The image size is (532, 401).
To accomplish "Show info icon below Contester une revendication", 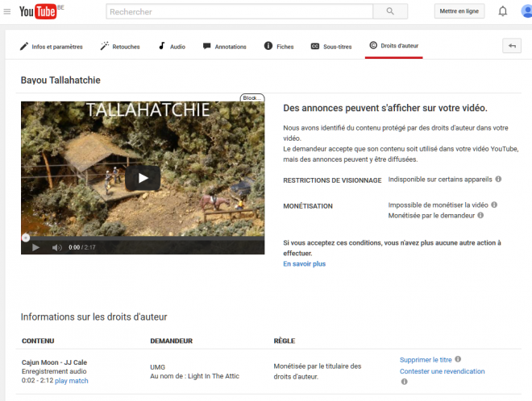I will click(404, 382).
